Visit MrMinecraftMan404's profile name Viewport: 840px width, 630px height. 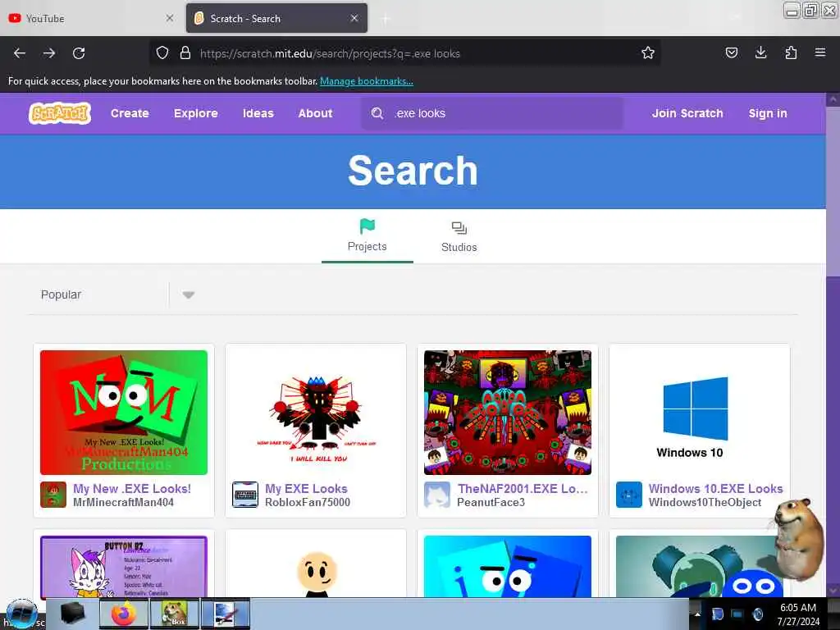pyautogui.click(x=123, y=503)
